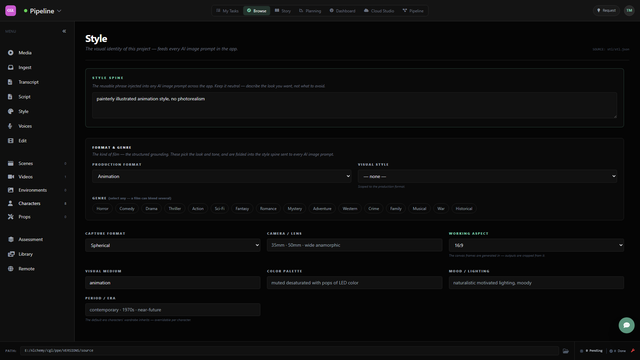Toggle the Historical genre chip
This screenshot has width=640, height=360.
[464, 209]
